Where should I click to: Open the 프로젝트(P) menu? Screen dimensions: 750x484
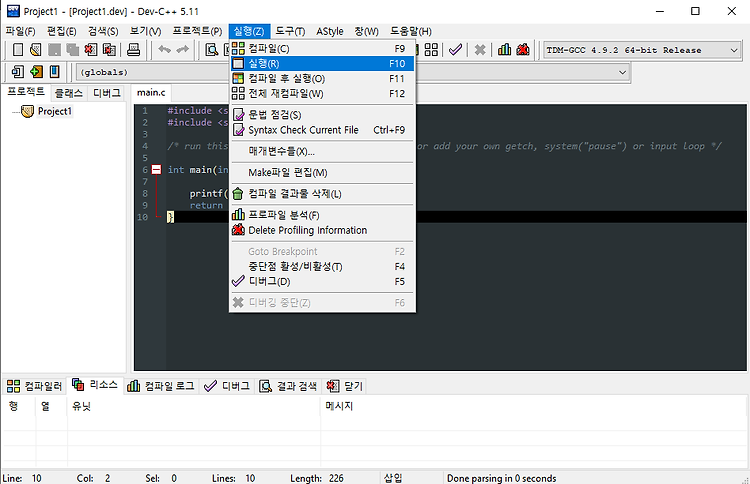197,32
